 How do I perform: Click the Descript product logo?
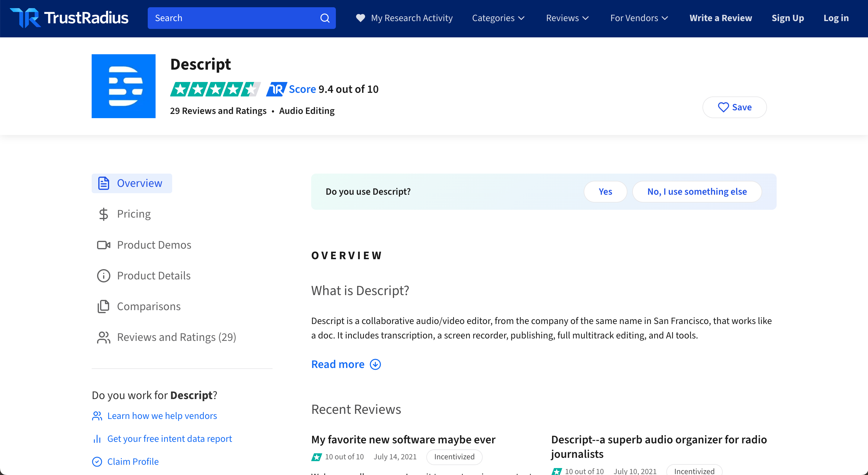point(123,86)
